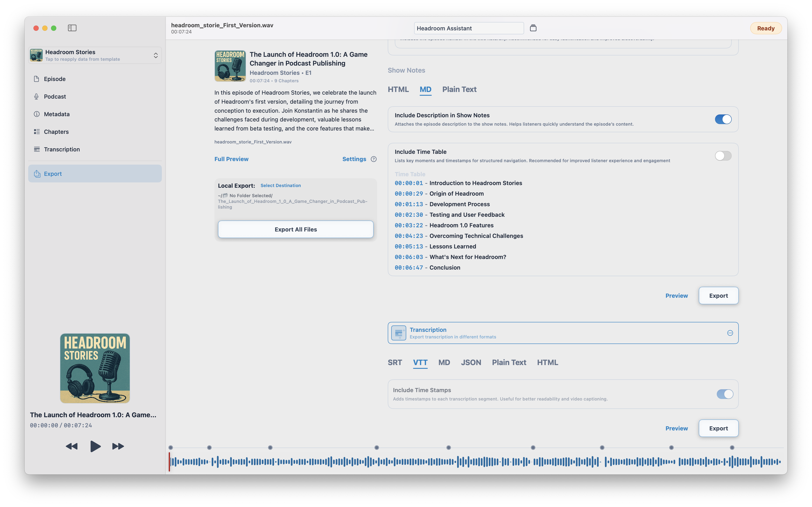Click the rewind icon
The image size is (812, 507).
(x=72, y=446)
